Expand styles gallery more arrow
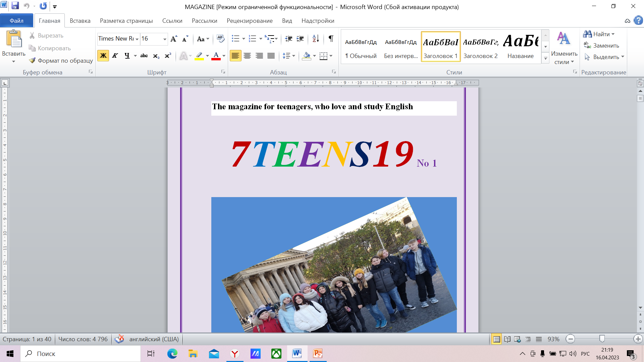 coord(546,58)
